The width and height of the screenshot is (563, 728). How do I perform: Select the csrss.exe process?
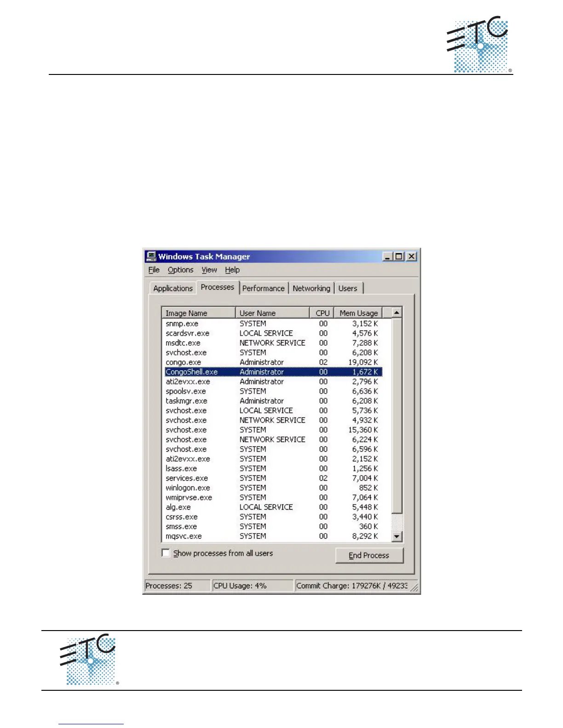pos(272,517)
